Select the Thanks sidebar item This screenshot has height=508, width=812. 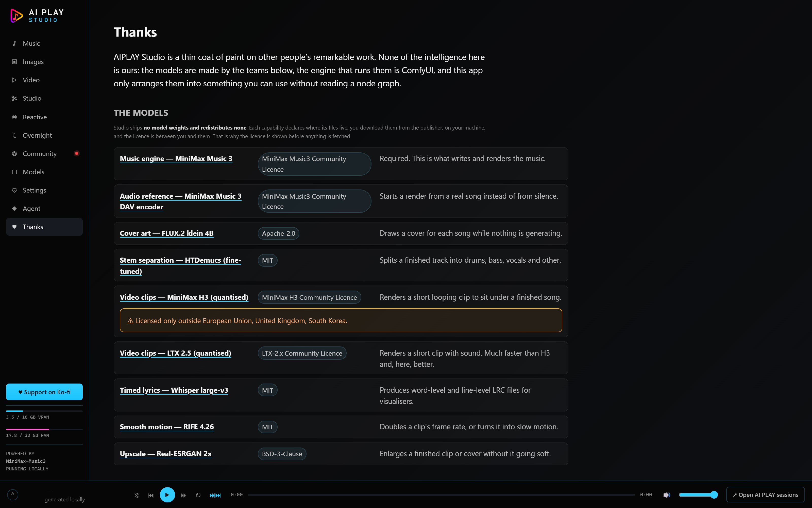coord(44,227)
